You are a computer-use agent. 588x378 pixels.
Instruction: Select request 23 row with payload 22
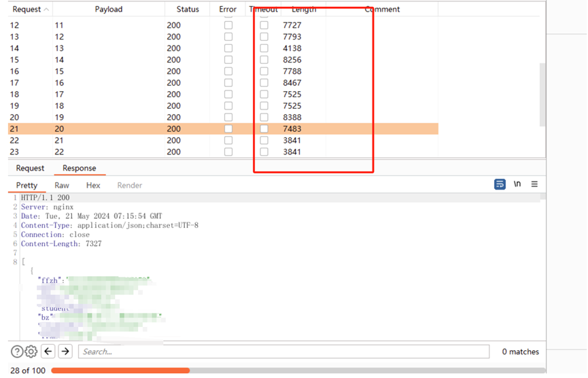[223, 152]
